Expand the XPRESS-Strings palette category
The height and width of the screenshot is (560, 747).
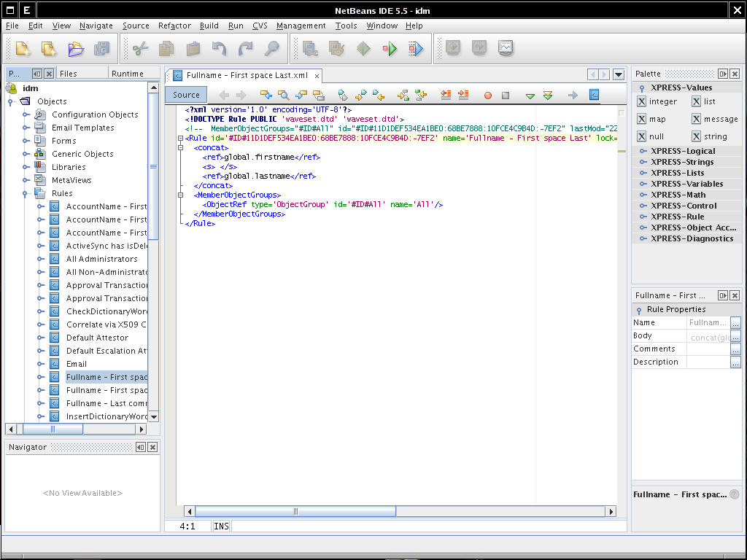tap(643, 162)
